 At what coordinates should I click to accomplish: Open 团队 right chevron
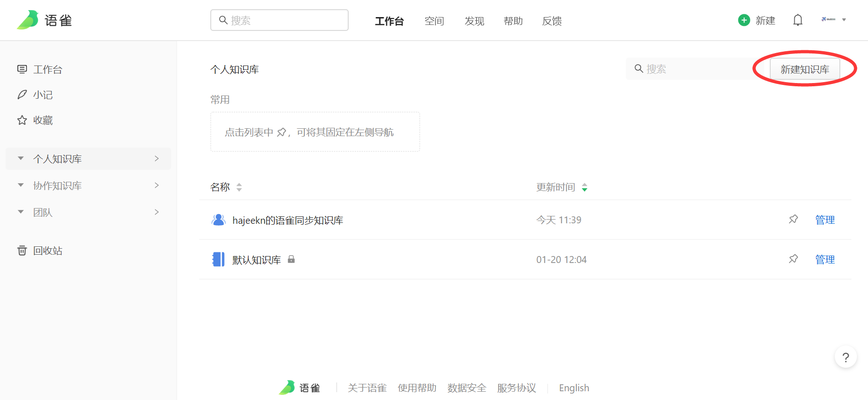[157, 212]
